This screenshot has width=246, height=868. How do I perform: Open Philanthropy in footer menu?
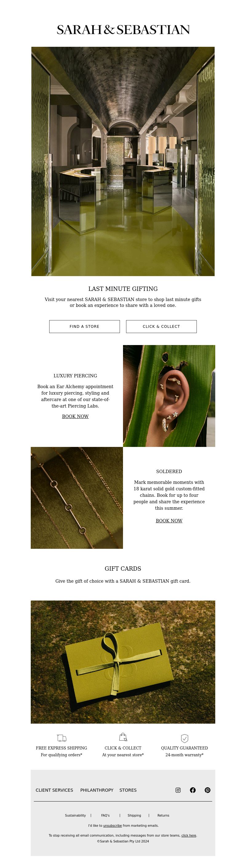tap(97, 790)
